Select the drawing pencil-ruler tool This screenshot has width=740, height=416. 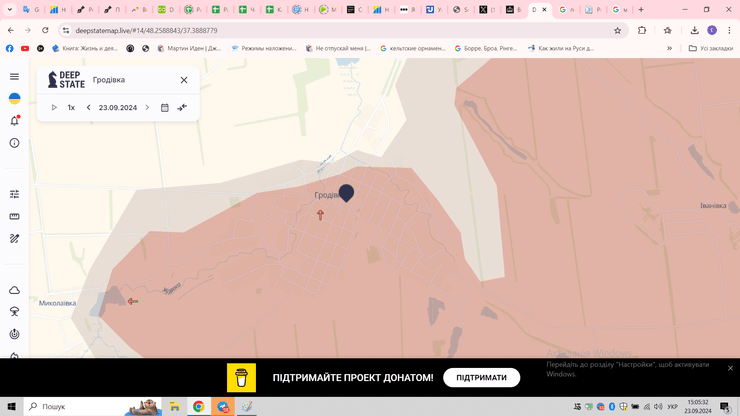(14, 238)
